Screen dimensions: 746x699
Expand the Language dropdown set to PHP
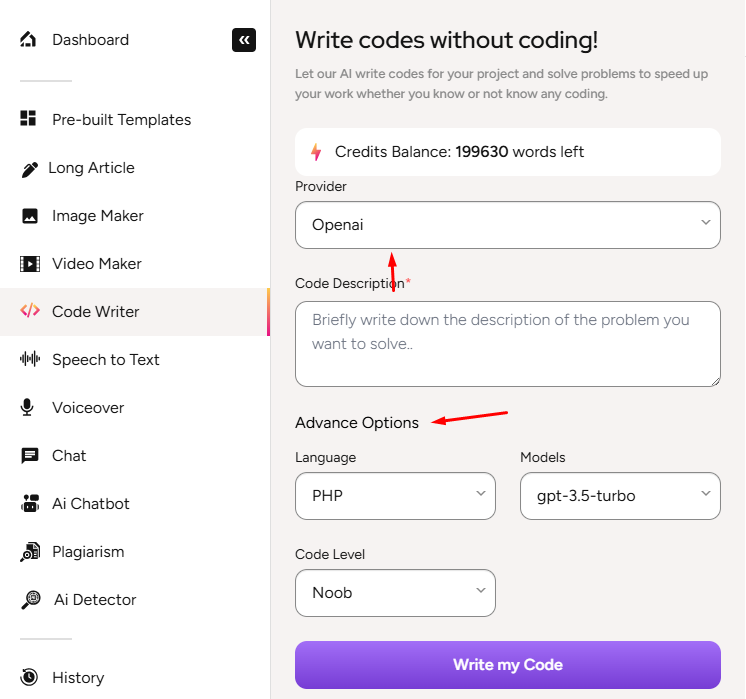[x=395, y=496]
